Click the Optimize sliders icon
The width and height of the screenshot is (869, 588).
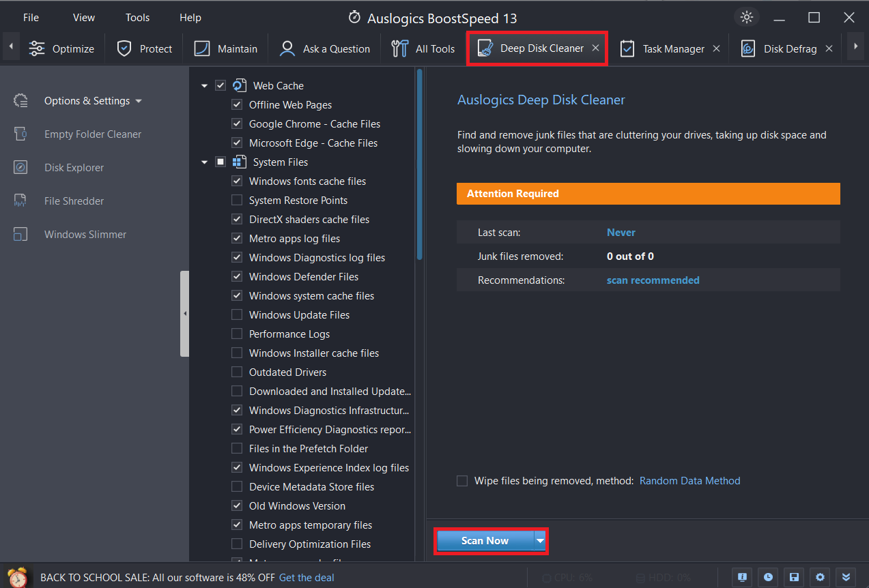[37, 48]
